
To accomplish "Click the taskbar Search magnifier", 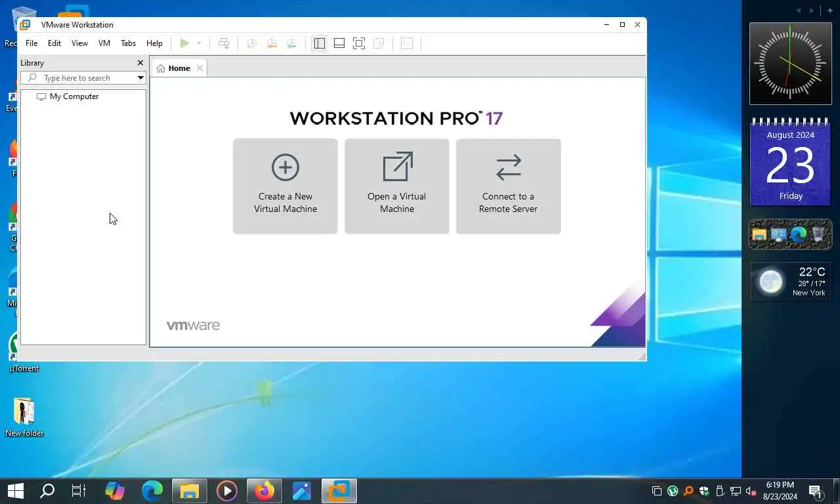I will (47, 491).
